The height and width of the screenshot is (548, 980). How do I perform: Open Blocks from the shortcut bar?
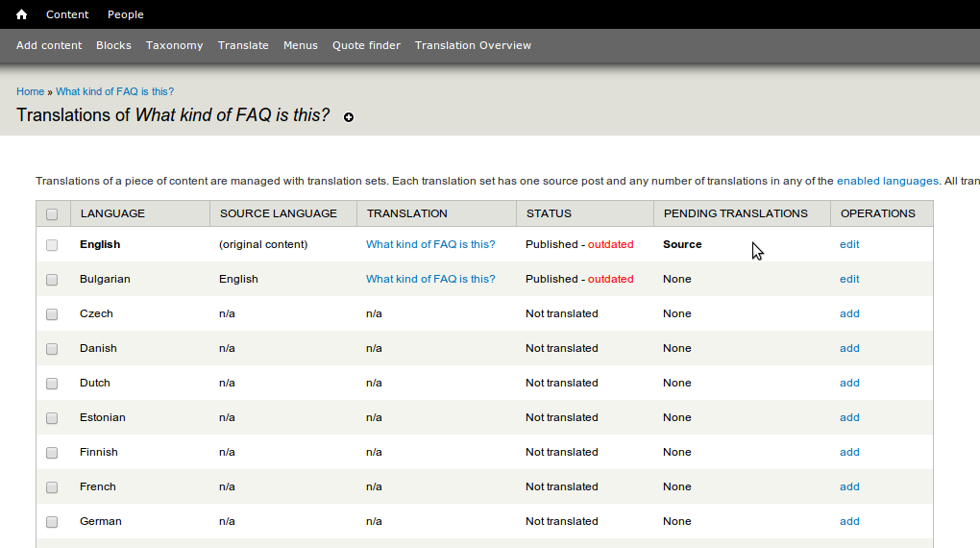pos(113,45)
